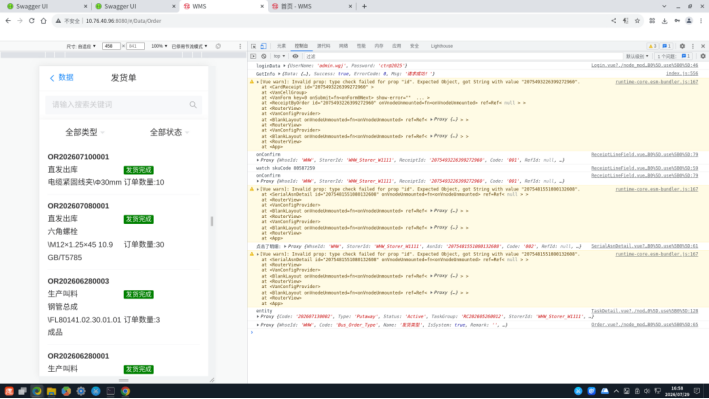Open the browser profile avatar
This screenshot has width=709, height=399.
[689, 21]
